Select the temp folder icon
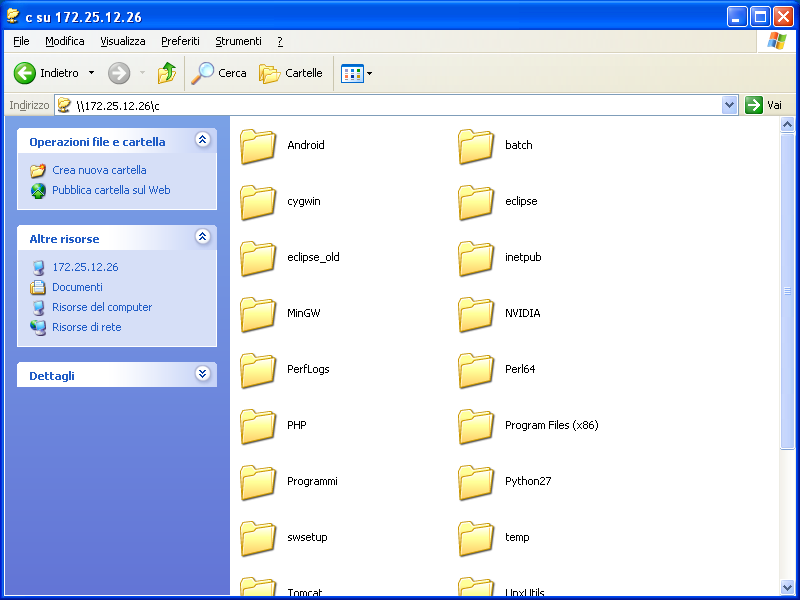The image size is (800, 600). click(x=476, y=539)
